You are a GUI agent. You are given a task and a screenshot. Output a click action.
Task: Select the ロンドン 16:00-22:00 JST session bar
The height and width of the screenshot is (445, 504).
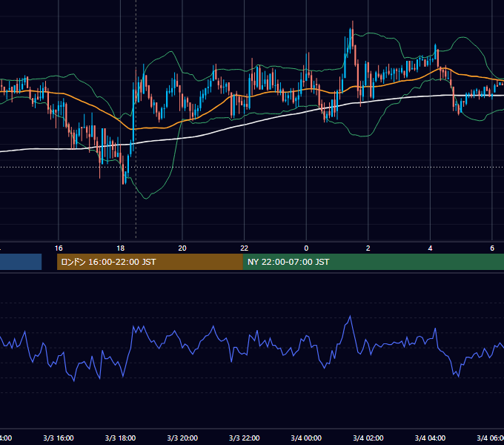(x=150, y=262)
